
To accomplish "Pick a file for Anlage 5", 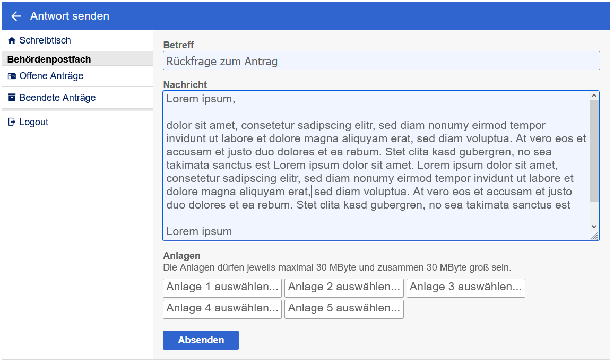I will pos(344,309).
